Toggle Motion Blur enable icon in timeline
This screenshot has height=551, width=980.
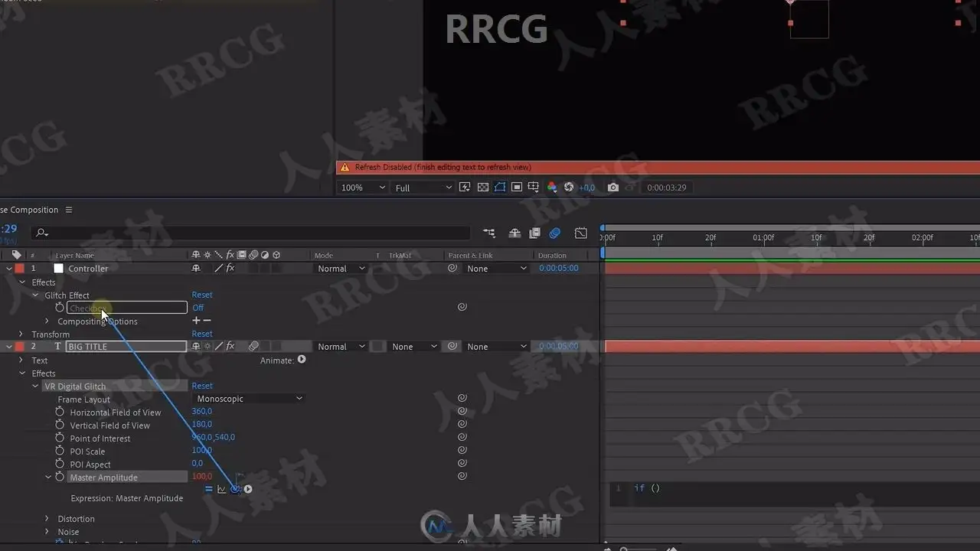coord(555,233)
